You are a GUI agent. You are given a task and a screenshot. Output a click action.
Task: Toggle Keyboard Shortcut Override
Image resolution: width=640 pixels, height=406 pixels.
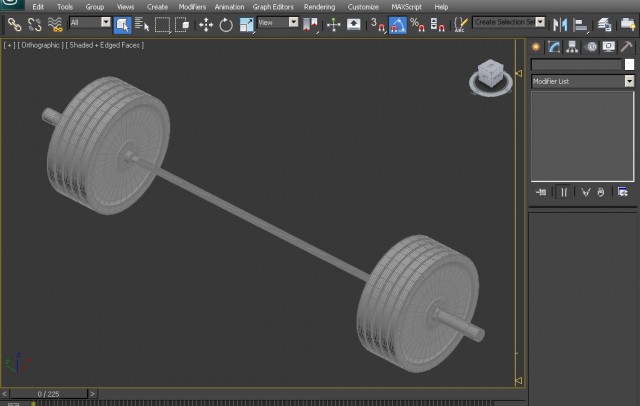pyautogui.click(x=353, y=25)
